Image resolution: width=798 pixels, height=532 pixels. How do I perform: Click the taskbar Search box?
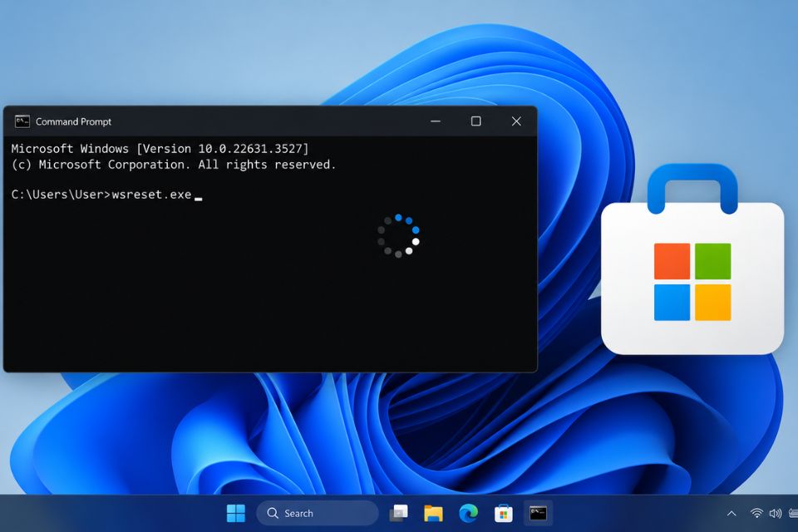click(318, 513)
